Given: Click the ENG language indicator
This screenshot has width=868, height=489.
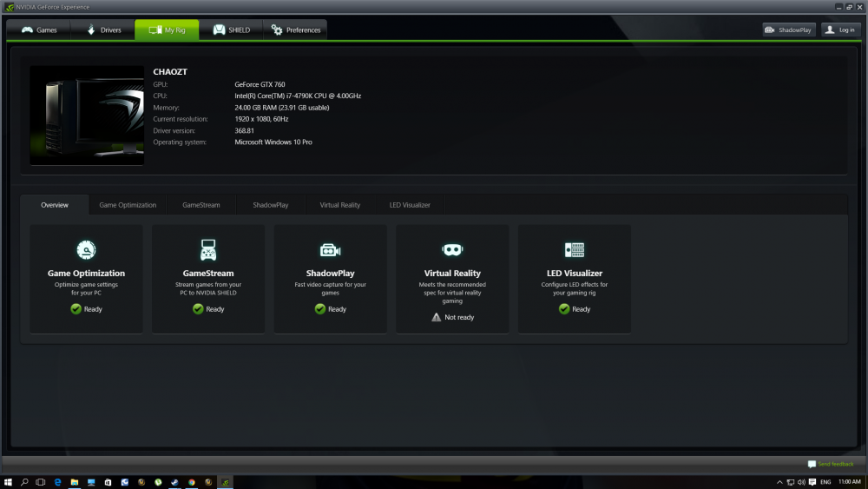Looking at the screenshot, I should coord(825,482).
